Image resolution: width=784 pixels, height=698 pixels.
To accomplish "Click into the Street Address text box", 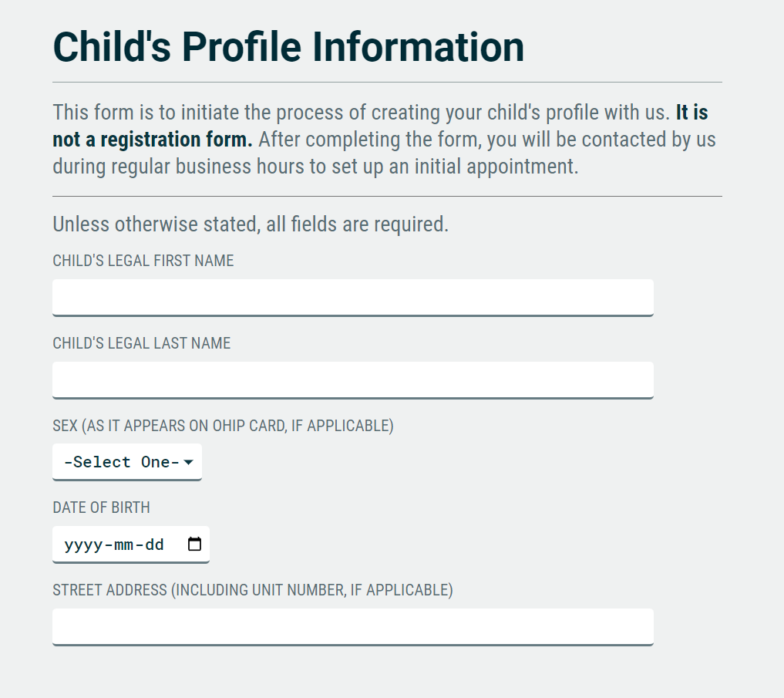I will [x=353, y=627].
